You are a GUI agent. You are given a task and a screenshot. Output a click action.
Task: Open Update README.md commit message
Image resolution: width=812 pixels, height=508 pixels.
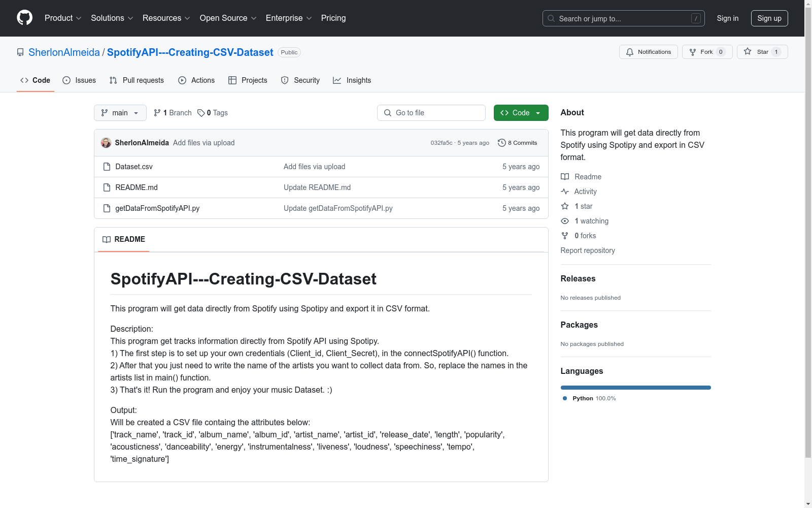click(x=317, y=187)
